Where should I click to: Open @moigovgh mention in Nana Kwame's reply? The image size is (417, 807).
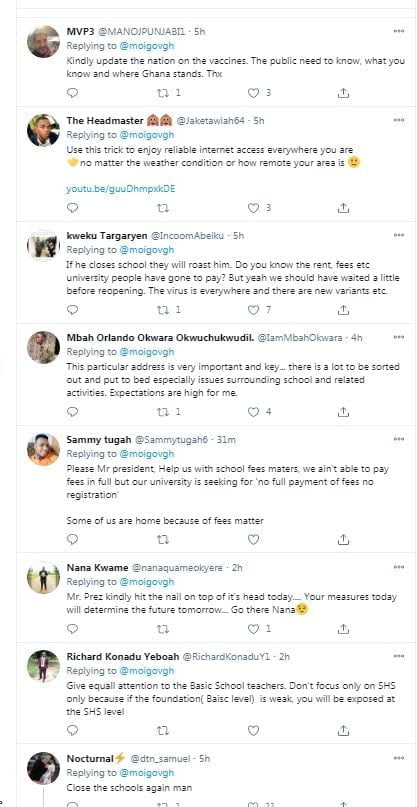pos(147,582)
